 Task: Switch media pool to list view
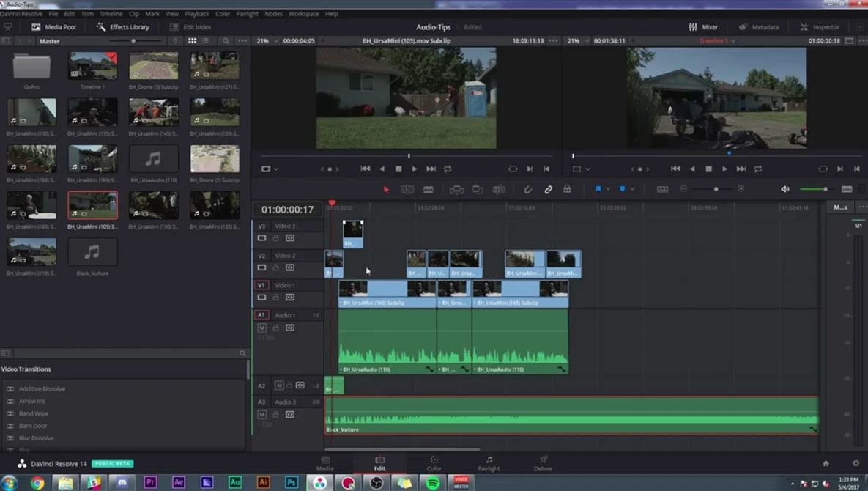205,40
